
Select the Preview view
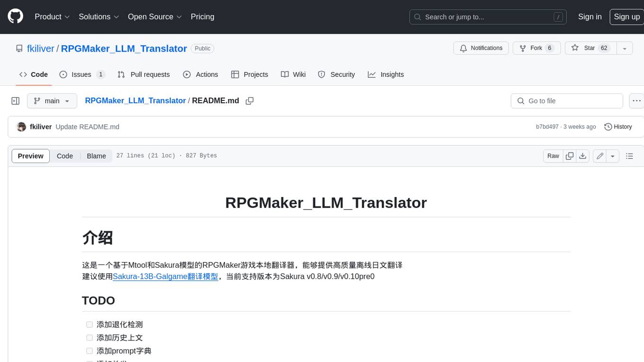point(31,156)
